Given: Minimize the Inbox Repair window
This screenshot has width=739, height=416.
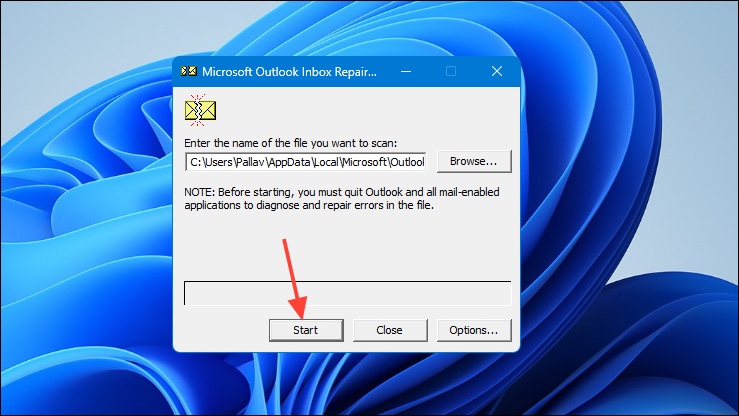Looking at the screenshot, I should (x=406, y=72).
